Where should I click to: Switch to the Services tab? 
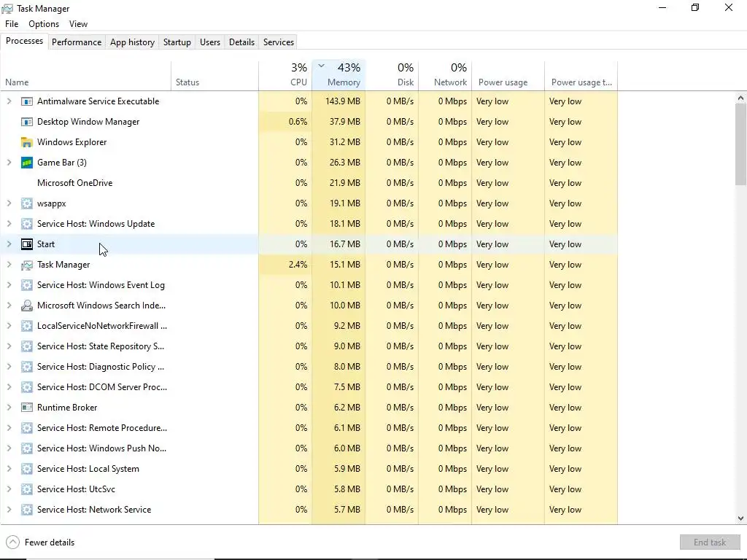[279, 42]
